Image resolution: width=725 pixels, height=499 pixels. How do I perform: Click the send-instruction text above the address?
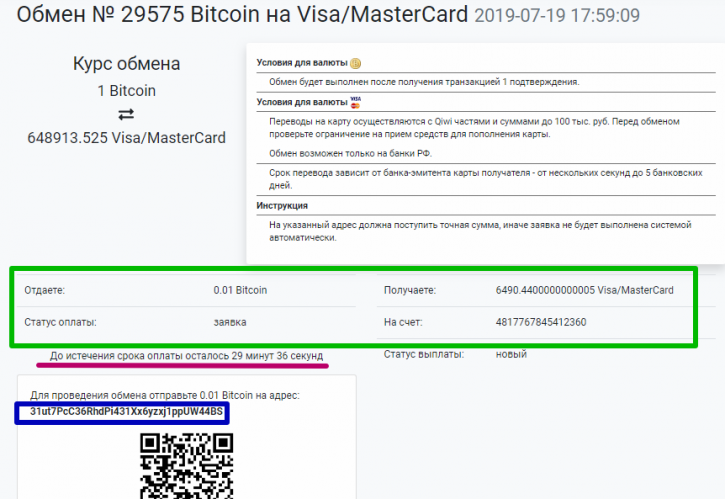tap(165, 395)
